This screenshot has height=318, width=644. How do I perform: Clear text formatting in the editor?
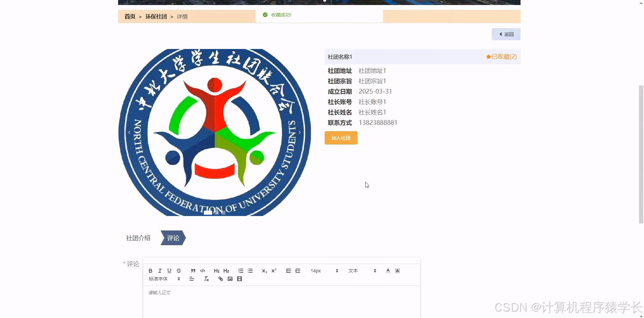coord(206,279)
